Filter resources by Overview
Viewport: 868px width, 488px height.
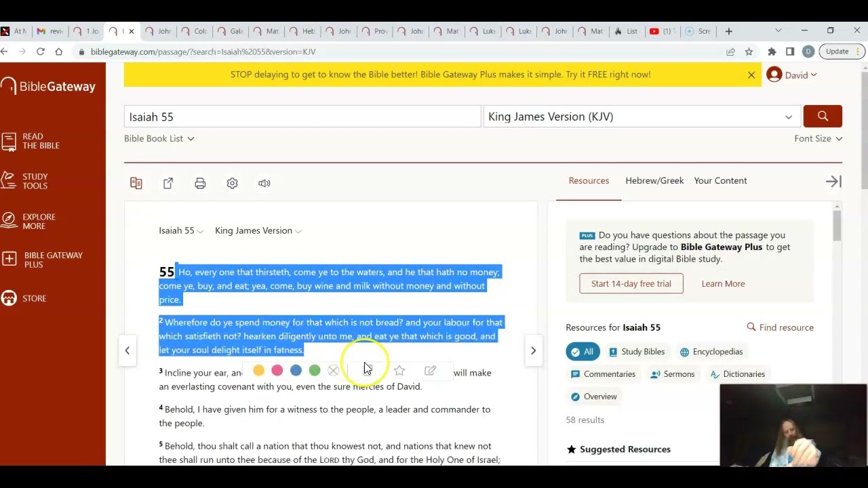pos(594,396)
